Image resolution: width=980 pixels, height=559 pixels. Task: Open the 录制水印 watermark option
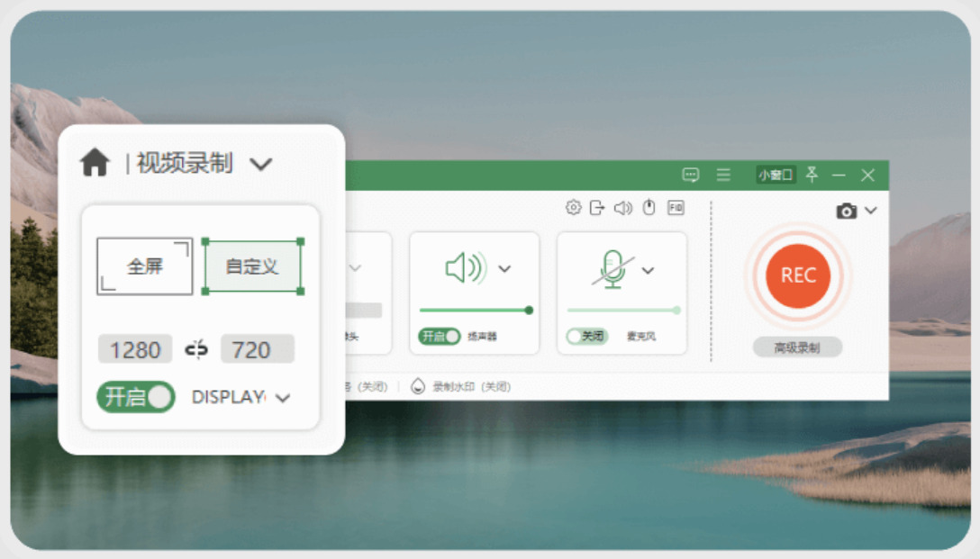click(x=471, y=386)
